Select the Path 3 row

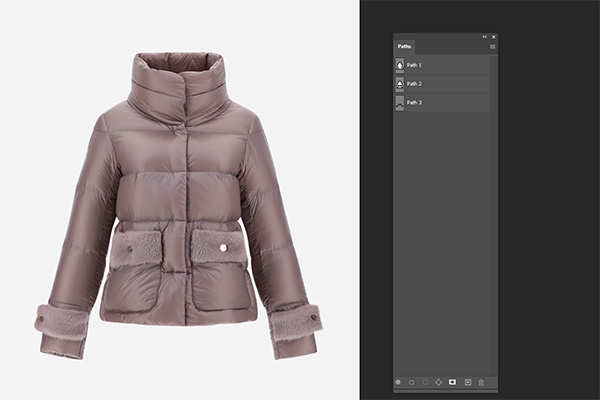pyautogui.click(x=442, y=103)
